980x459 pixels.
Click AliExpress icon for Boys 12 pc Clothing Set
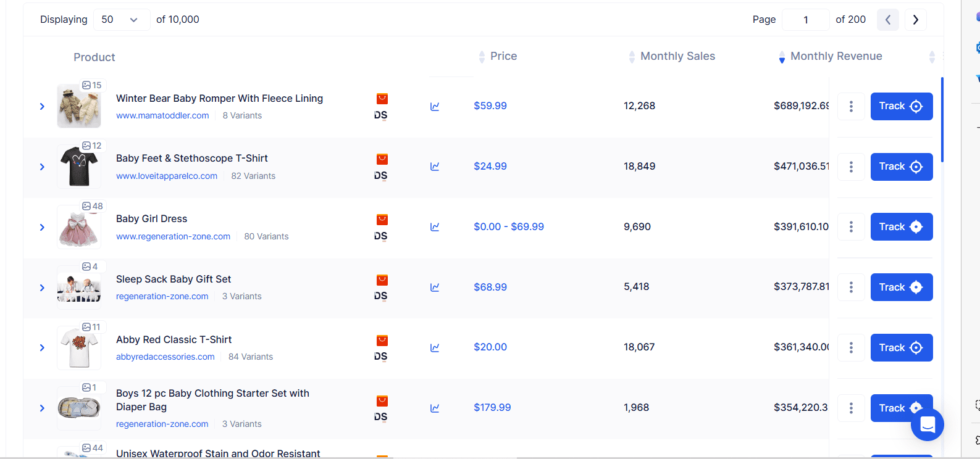coord(382,401)
